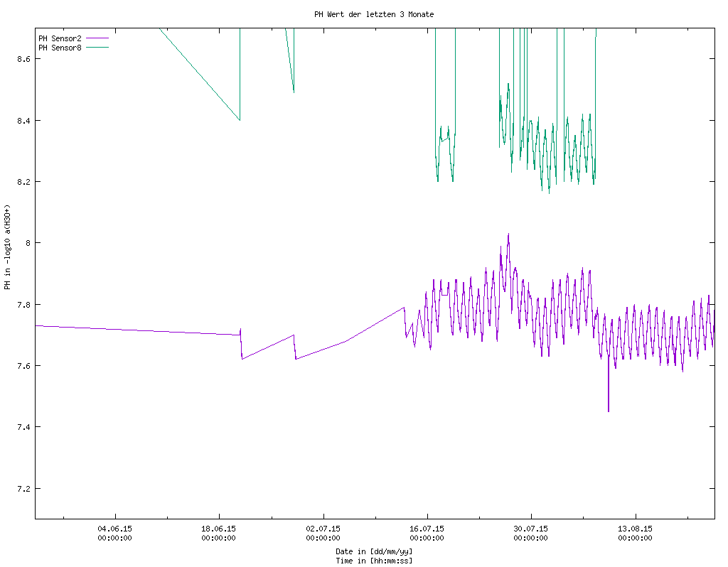Image resolution: width=728 pixels, height=567 pixels.
Task: Click the y-axis value 8.6
Action: [x=23, y=59]
